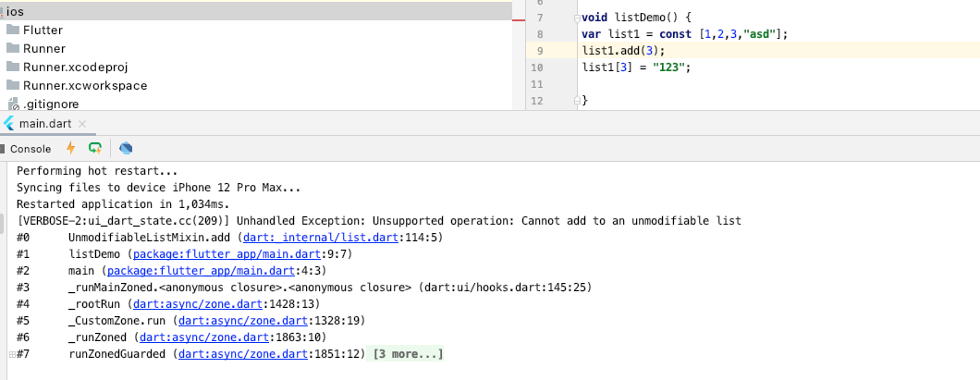Viewport: 980px width, 380px height.
Task: Open dart:async/zone.dart link for _rootRun
Action: [198, 304]
